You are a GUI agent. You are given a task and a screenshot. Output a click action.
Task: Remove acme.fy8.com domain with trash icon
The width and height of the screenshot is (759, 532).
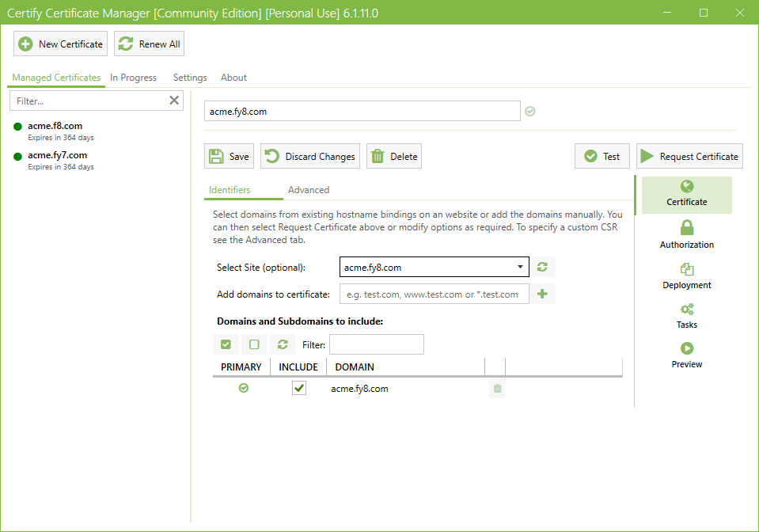pos(497,388)
